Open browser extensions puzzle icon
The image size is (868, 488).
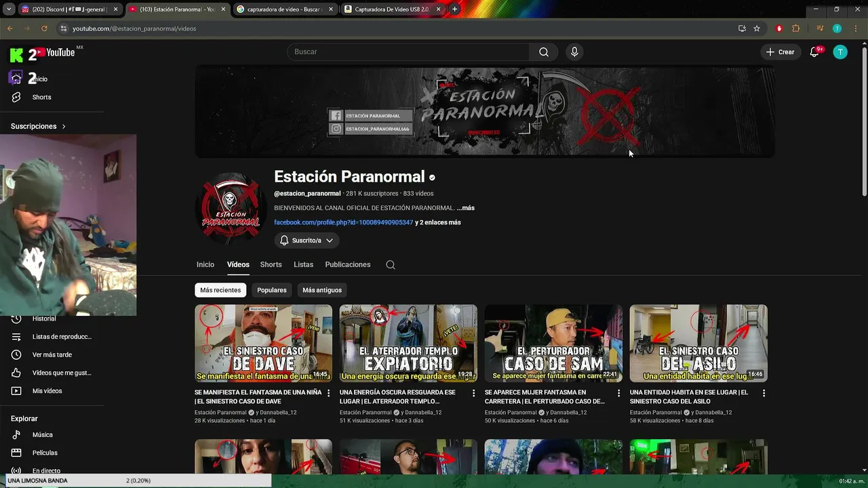coord(796,28)
